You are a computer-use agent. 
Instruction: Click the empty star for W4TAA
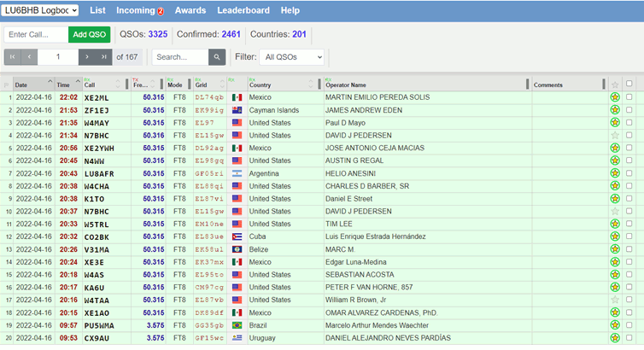pos(615,300)
